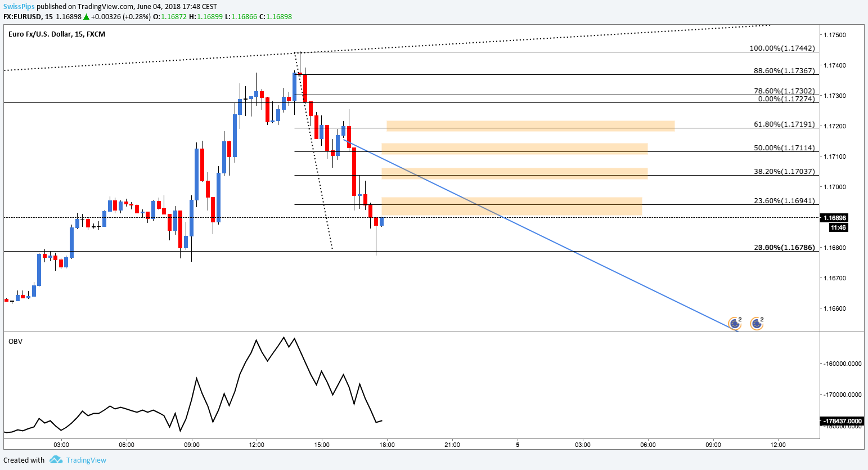Select the 0.00%(1.17274) Fibonacci label
Screen dimensions: 868x470
(786, 99)
